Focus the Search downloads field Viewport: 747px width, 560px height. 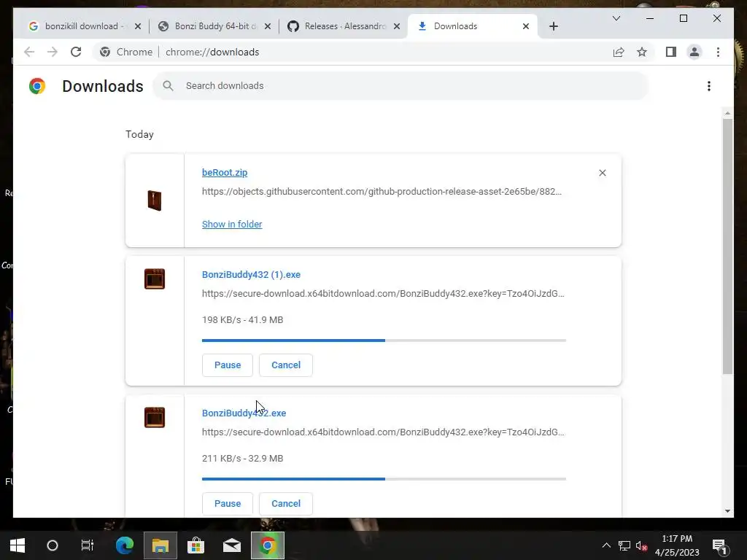400,86
